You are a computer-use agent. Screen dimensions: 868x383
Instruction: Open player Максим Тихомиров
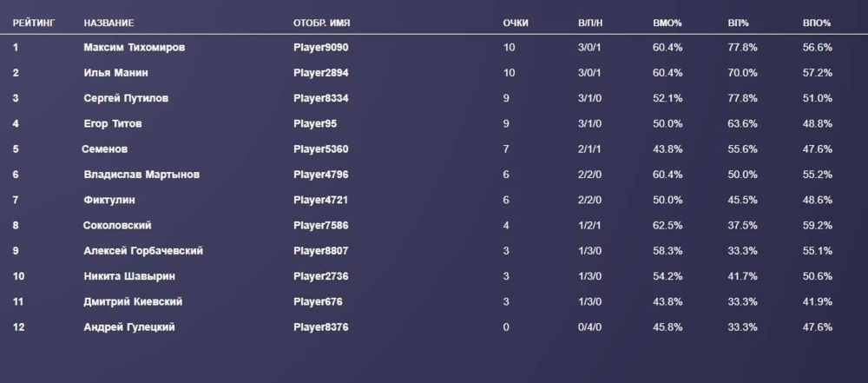(134, 48)
